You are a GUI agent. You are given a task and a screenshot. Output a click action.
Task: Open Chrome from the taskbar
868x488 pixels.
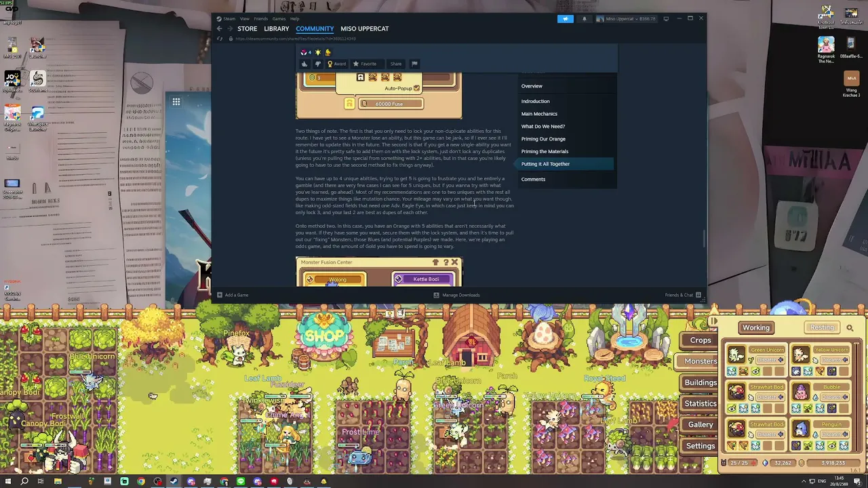[141, 481]
